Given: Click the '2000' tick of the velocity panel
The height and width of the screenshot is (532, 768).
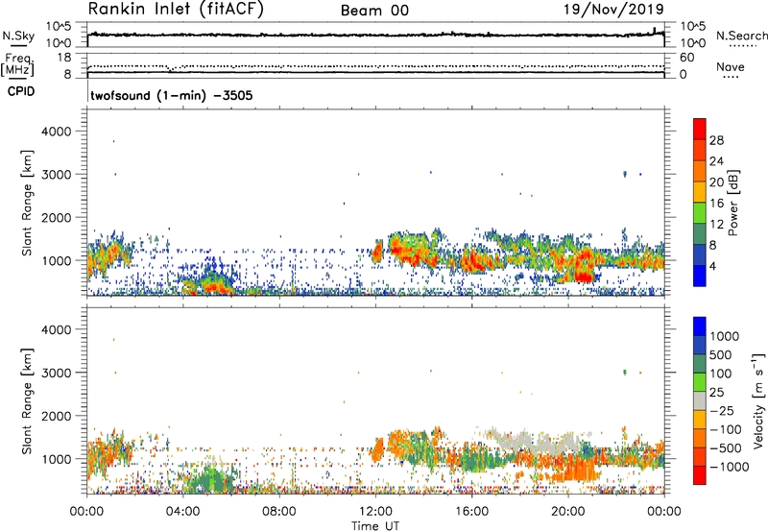Looking at the screenshot, I should [x=57, y=416].
